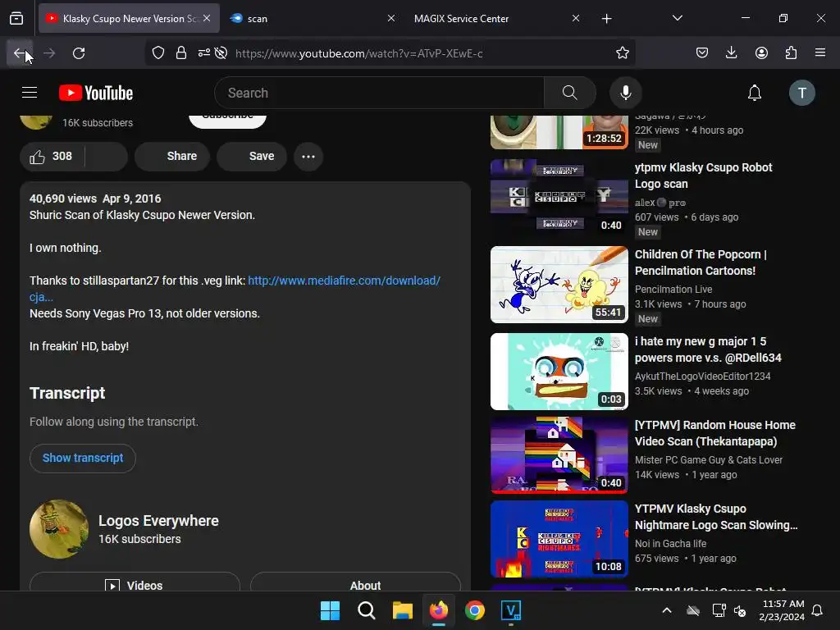Open the muted volume tray icon
Viewport: 840px width, 630px height.
pyautogui.click(x=740, y=610)
